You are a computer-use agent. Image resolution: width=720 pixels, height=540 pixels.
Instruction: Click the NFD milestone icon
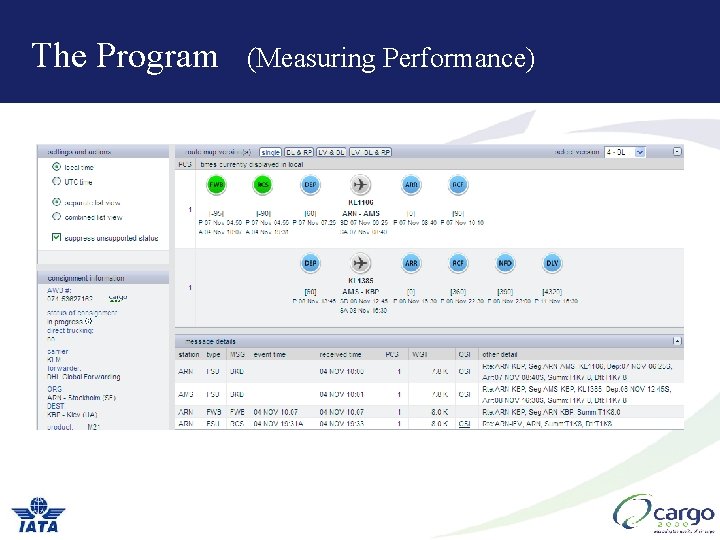pos(505,263)
